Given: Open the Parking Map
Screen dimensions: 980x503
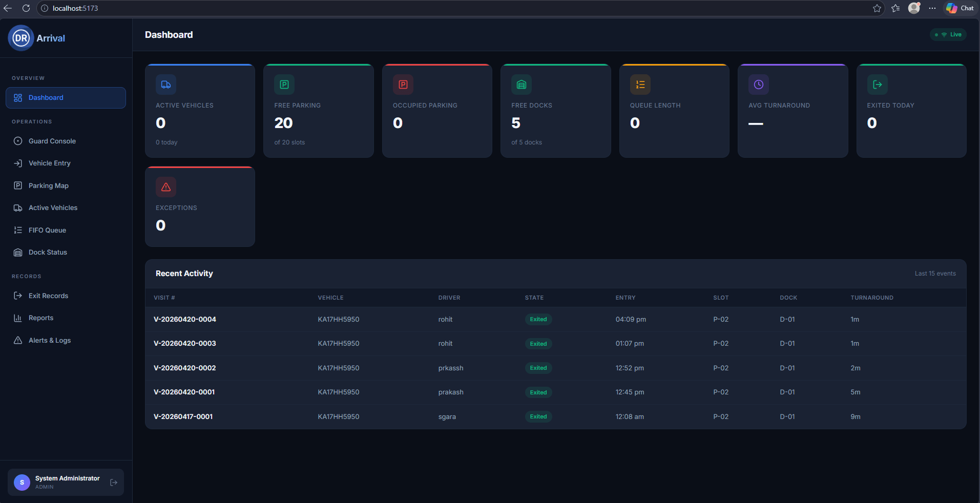Looking at the screenshot, I should (x=48, y=185).
